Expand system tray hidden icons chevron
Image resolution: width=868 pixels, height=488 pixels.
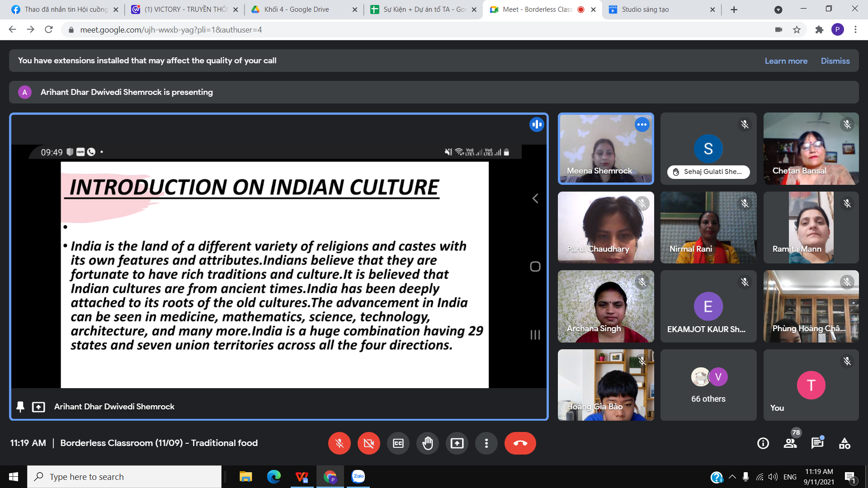pyautogui.click(x=732, y=477)
